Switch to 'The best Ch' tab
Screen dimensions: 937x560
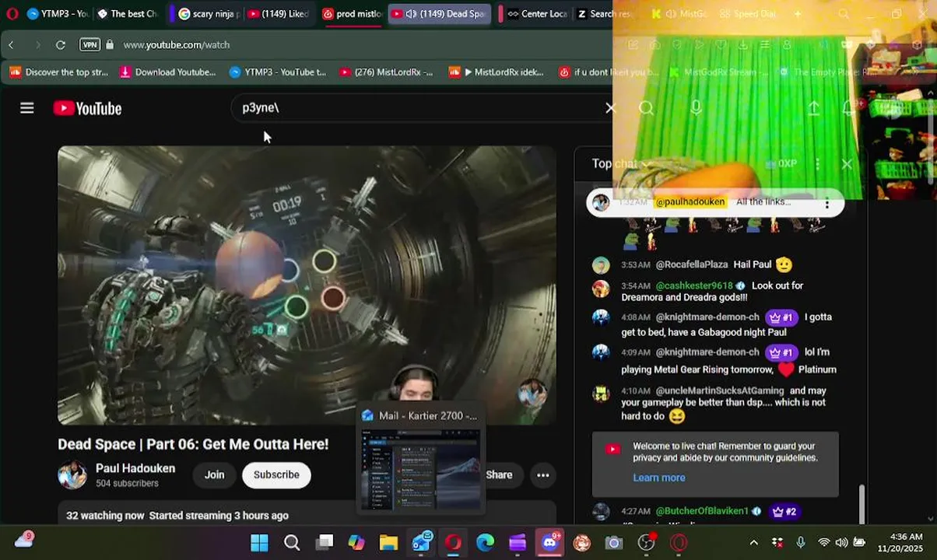pyautogui.click(x=127, y=14)
